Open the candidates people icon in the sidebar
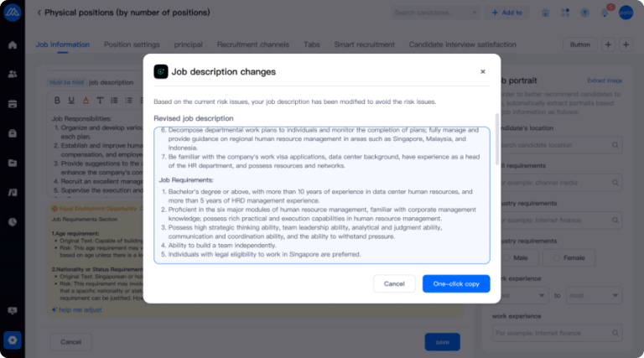The image size is (644, 358). [x=12, y=74]
